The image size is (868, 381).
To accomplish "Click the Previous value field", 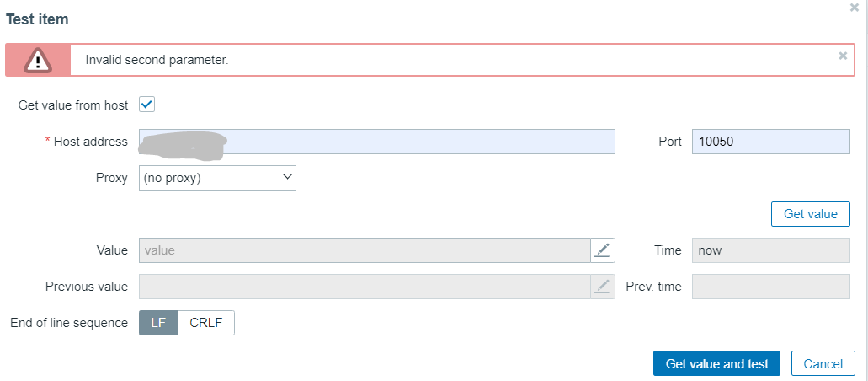I will [364, 287].
